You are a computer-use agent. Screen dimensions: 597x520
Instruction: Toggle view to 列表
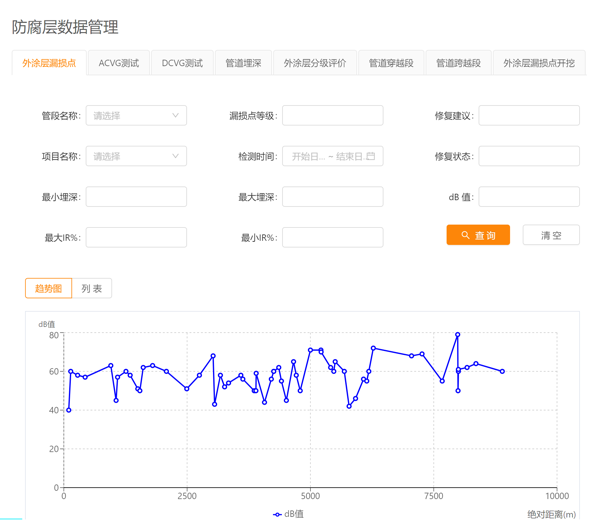tap(92, 288)
